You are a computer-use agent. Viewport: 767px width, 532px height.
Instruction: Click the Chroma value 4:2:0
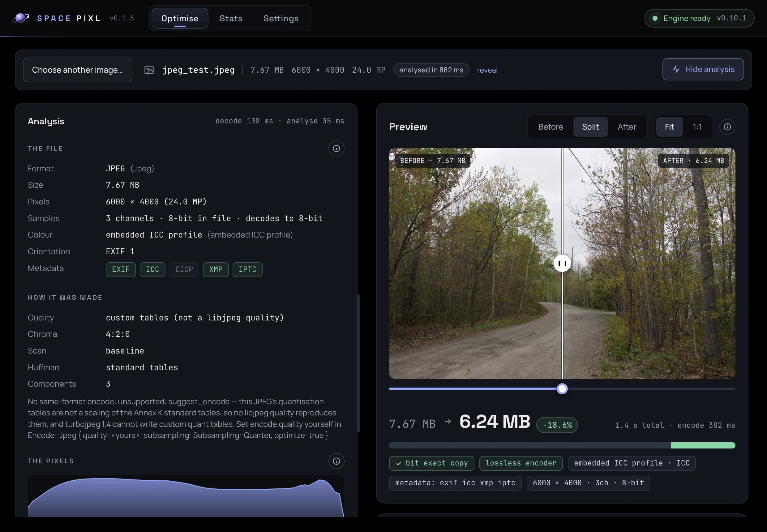click(x=118, y=334)
